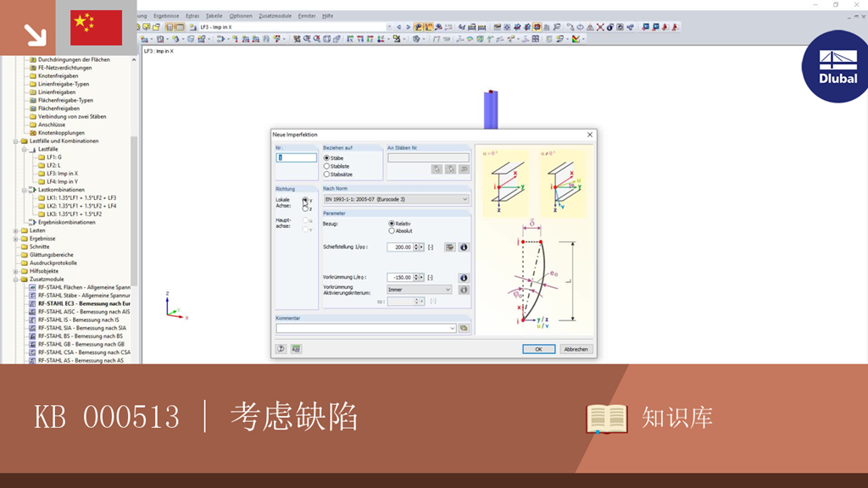The width and height of the screenshot is (868, 488).
Task: Click the grid/table icon near second toolbar end
Action: 536,39
